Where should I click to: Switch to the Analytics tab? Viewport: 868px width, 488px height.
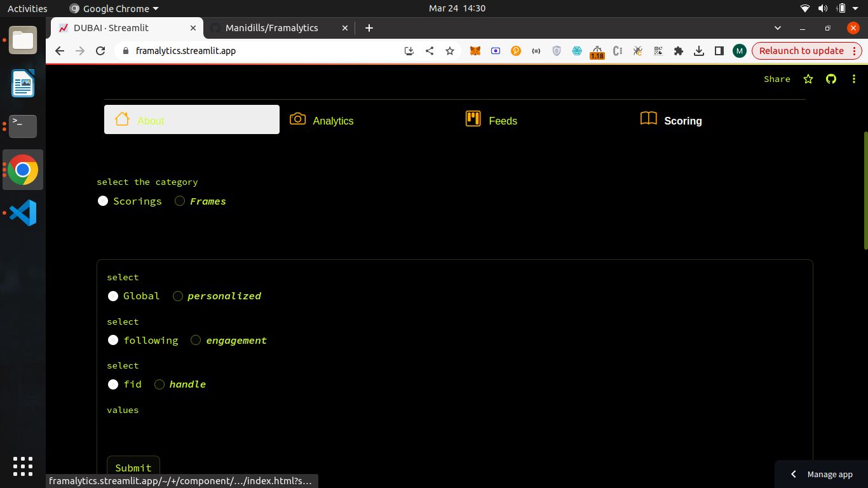(367, 119)
